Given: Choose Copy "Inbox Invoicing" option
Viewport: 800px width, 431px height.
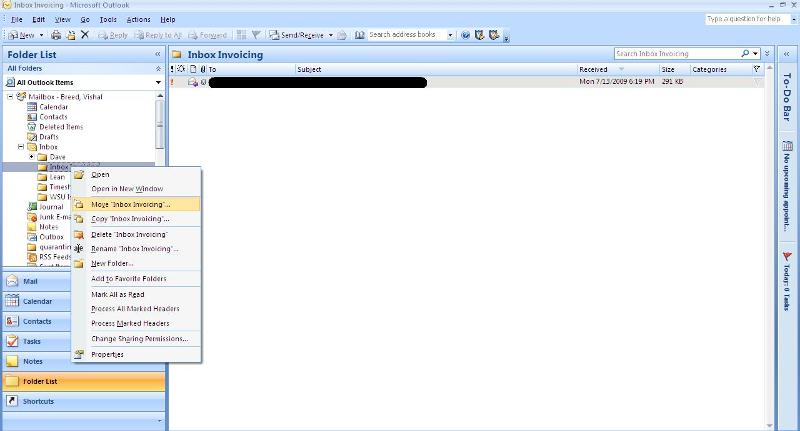Looking at the screenshot, I should (x=136, y=219).
